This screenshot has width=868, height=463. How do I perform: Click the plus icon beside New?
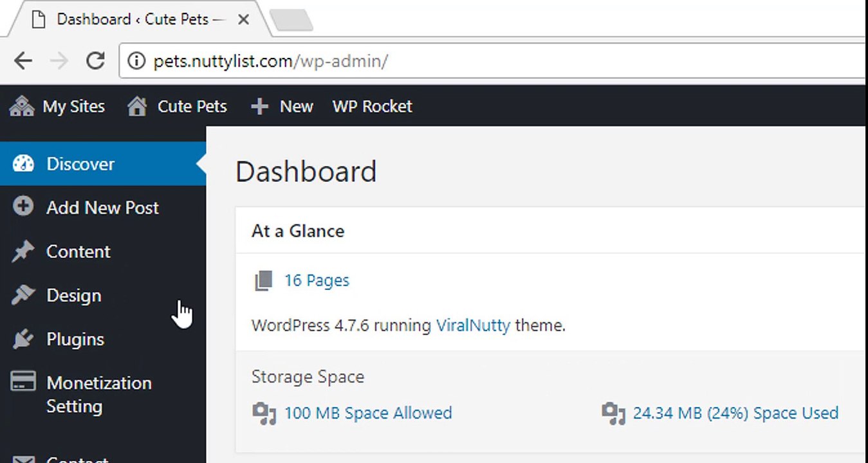[259, 106]
